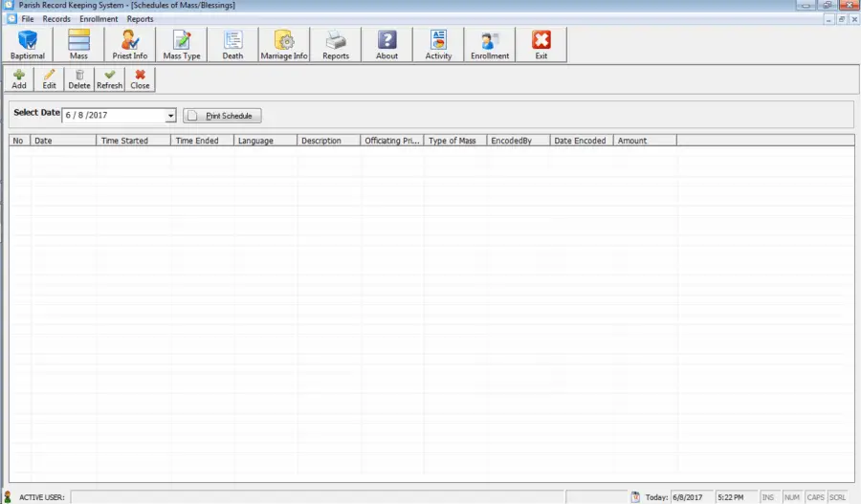Open Priest Info from the toolbar

(129, 44)
